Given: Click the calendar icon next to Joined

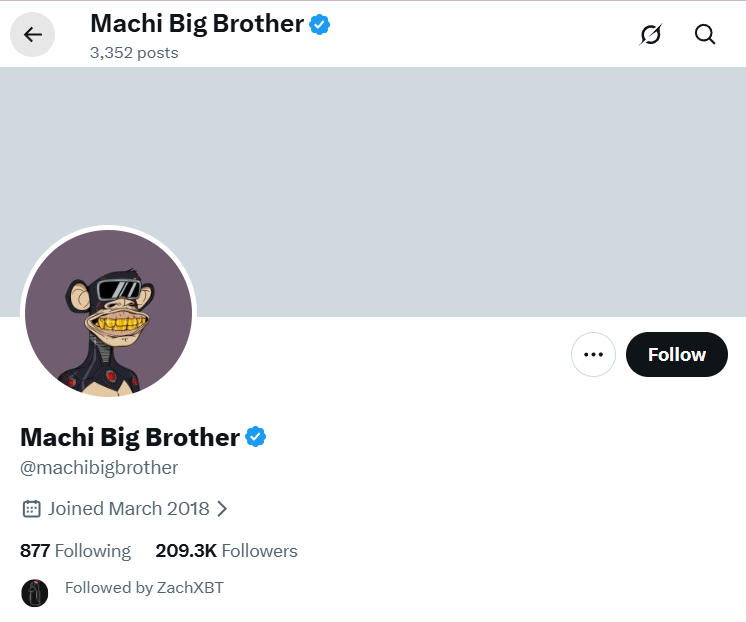Looking at the screenshot, I should pyautogui.click(x=32, y=509).
